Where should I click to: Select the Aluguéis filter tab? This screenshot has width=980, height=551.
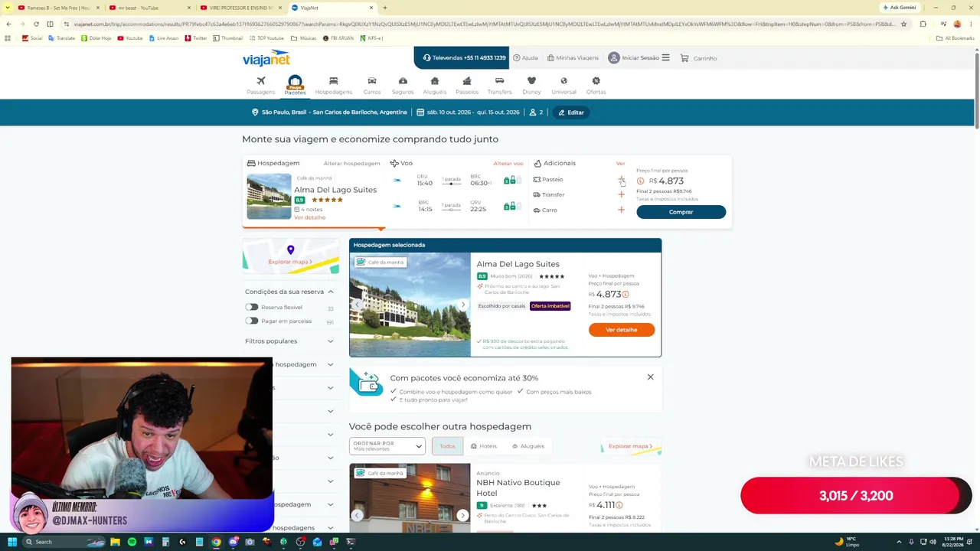point(528,446)
